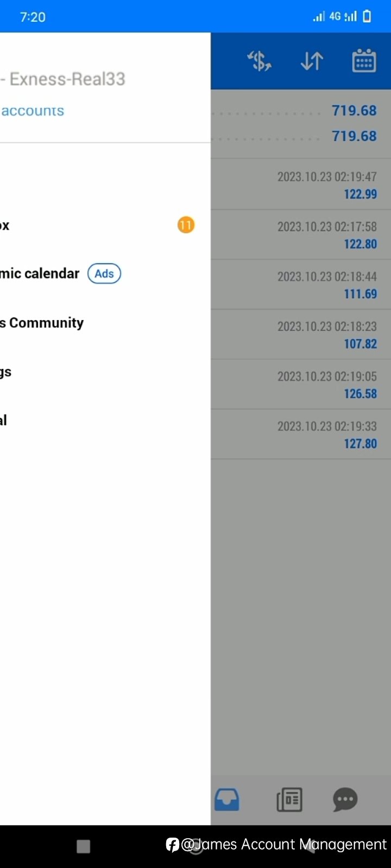Select the history entry priced 107.82

[x=301, y=335]
